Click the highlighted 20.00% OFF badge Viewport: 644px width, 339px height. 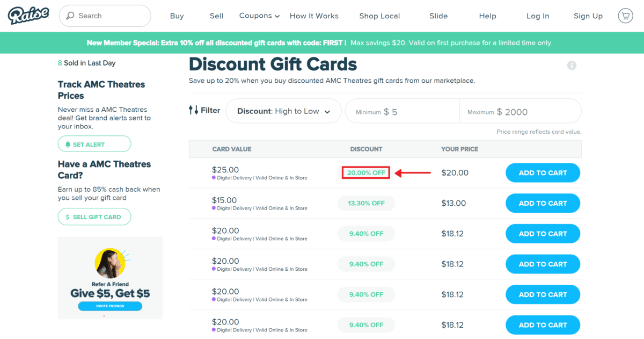[366, 172]
